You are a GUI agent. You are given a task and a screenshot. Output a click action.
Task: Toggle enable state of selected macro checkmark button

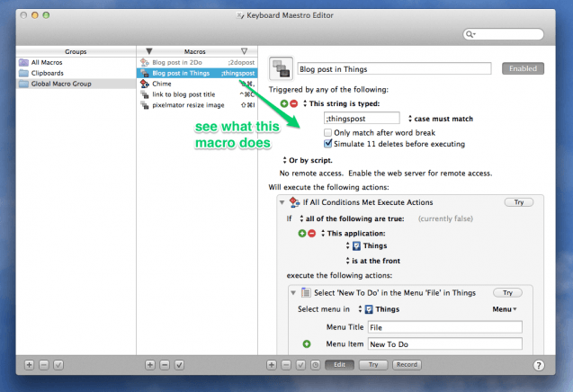point(179,365)
